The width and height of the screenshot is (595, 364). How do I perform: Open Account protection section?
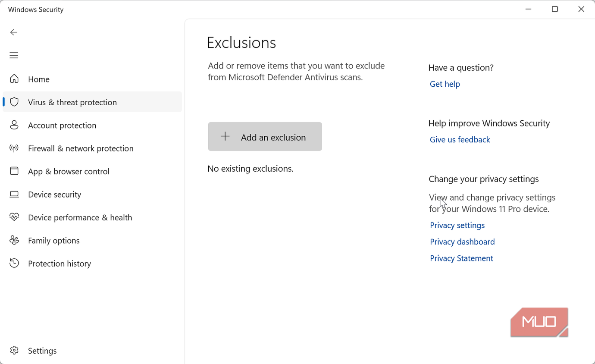[62, 126]
